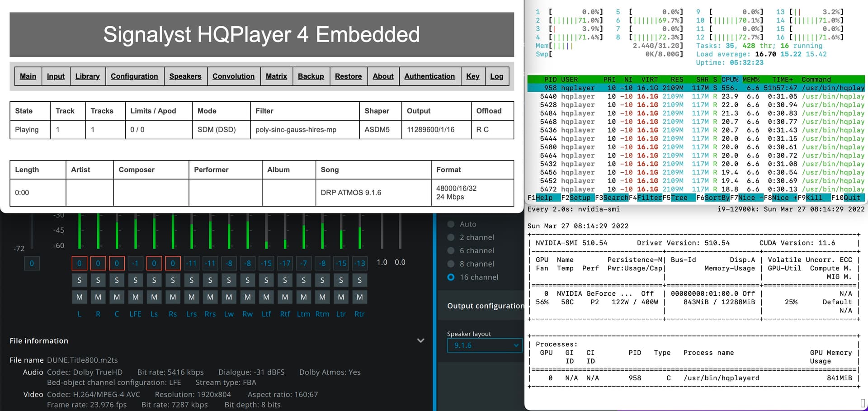This screenshot has height=411, width=868.
Task: Open the Input page link
Action: [x=56, y=76]
